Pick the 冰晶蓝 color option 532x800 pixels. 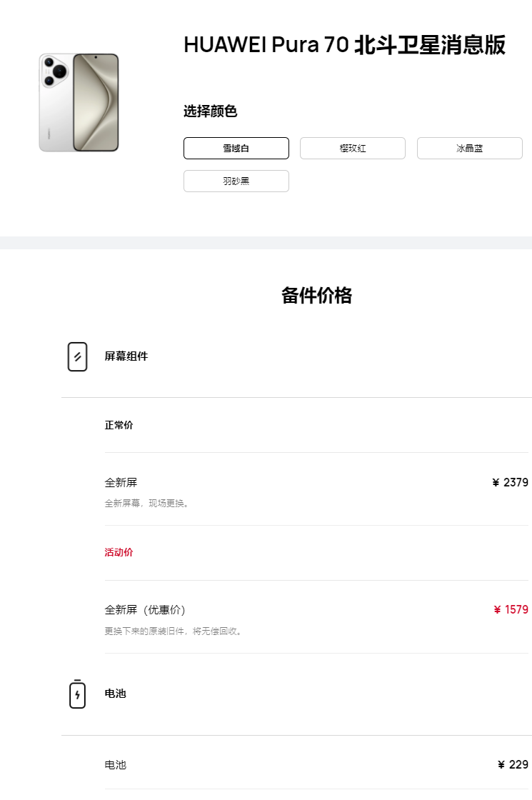pyautogui.click(x=469, y=148)
